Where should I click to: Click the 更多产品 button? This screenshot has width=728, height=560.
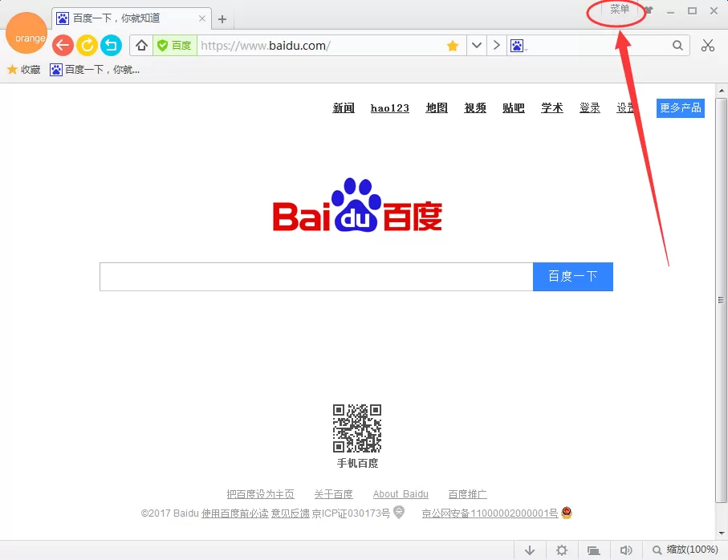pos(680,108)
